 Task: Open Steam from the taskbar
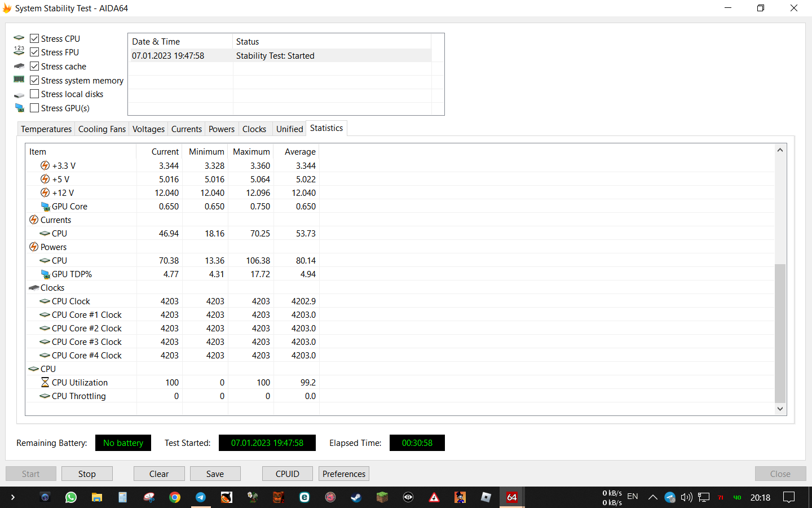[x=356, y=497]
